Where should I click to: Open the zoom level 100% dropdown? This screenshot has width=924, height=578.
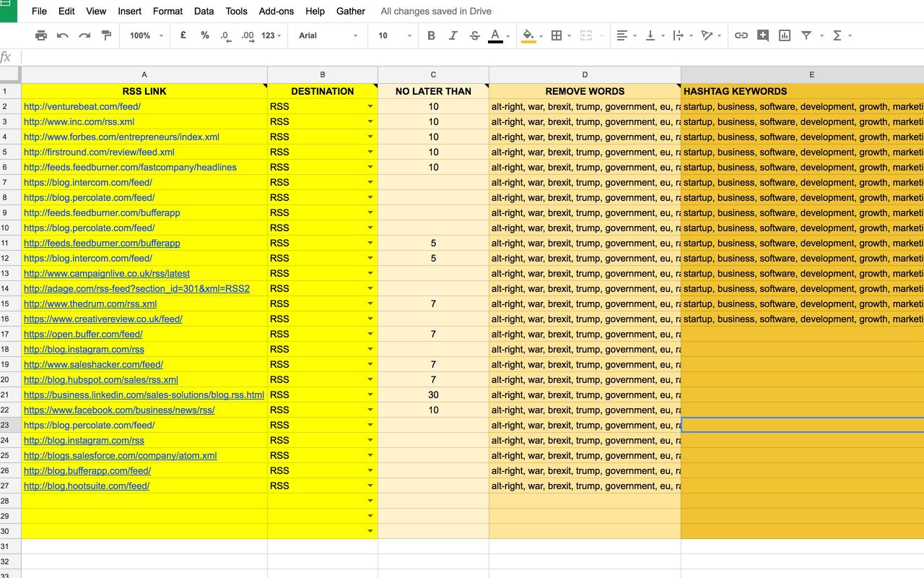click(x=147, y=35)
